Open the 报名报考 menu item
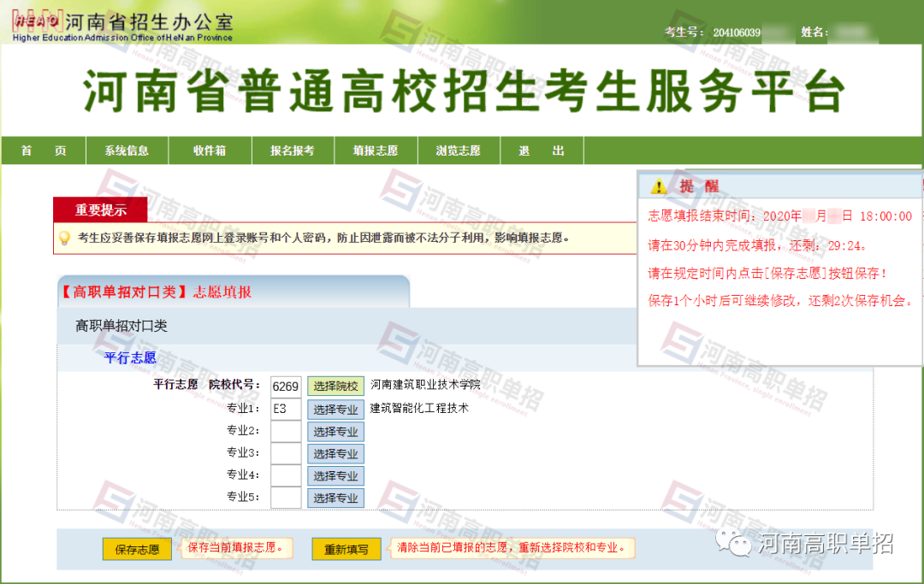This screenshot has height=584, width=924. (293, 150)
